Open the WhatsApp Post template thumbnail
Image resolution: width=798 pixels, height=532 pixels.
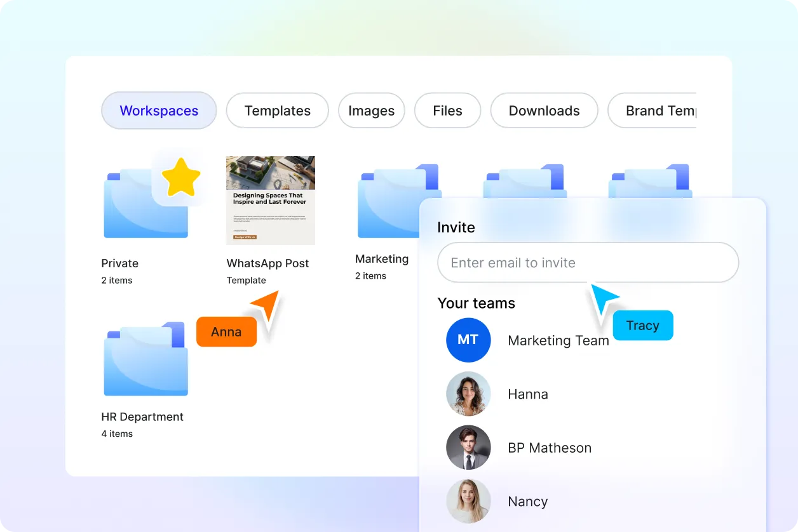(x=271, y=201)
